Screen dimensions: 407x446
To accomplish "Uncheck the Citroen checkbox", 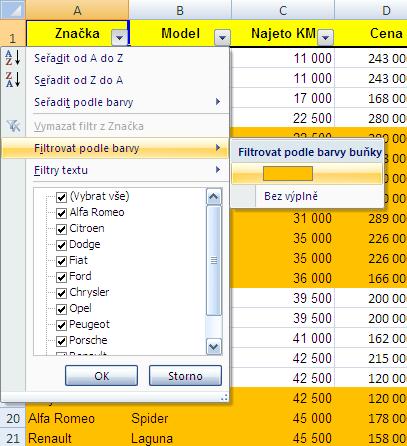I will pyautogui.click(x=61, y=229).
